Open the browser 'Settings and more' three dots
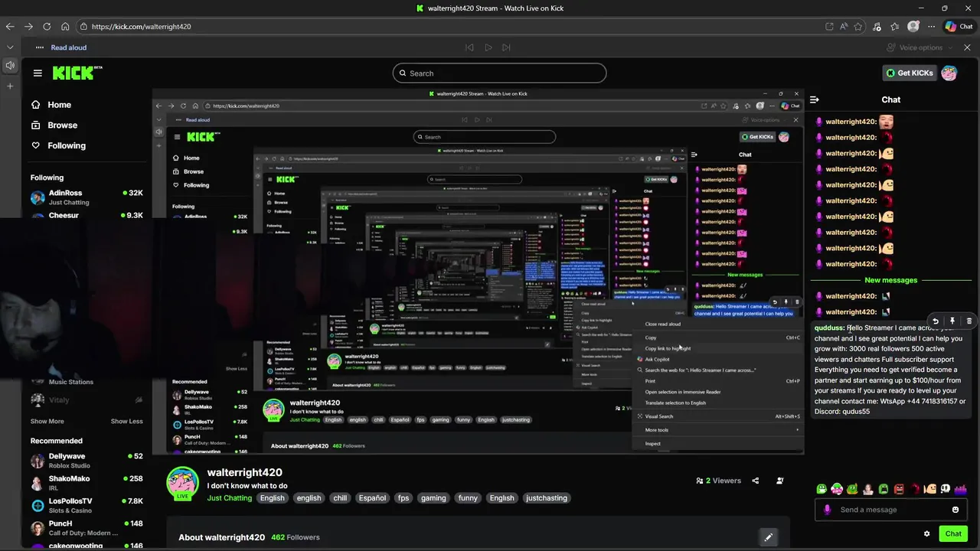The width and height of the screenshot is (980, 551). [x=932, y=26]
